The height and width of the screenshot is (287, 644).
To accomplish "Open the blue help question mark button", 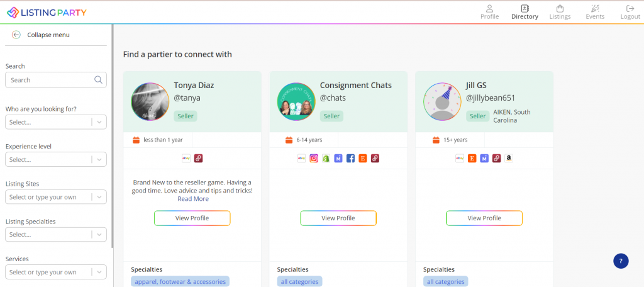I will pos(621,261).
